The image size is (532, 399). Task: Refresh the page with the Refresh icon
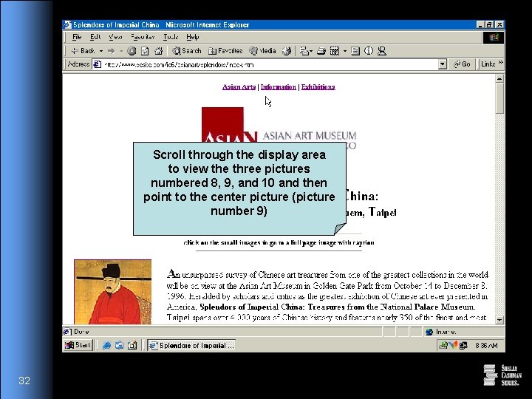point(145,51)
